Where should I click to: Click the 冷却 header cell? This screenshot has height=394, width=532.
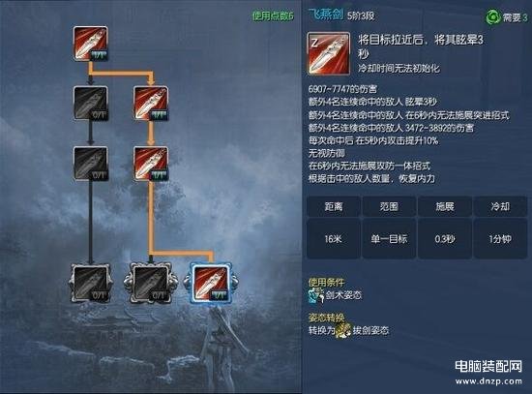point(500,206)
